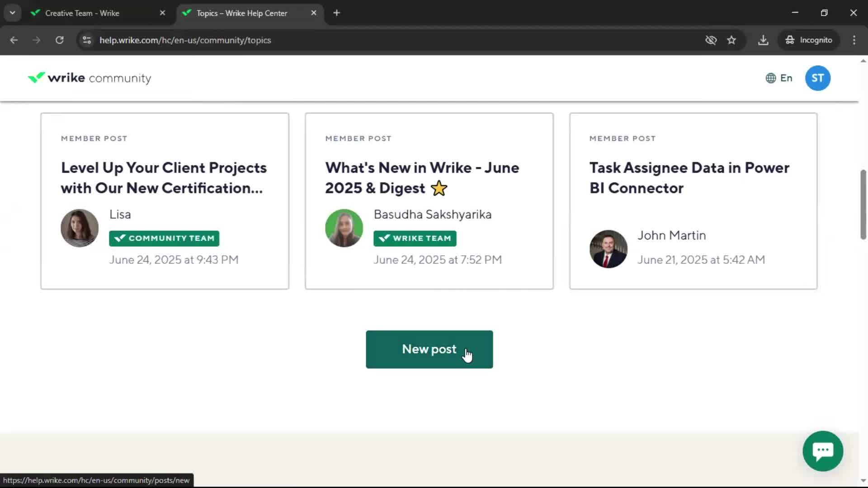Click Lisa's profile photo
Viewport: 868px width, 488px height.
pos(80,228)
